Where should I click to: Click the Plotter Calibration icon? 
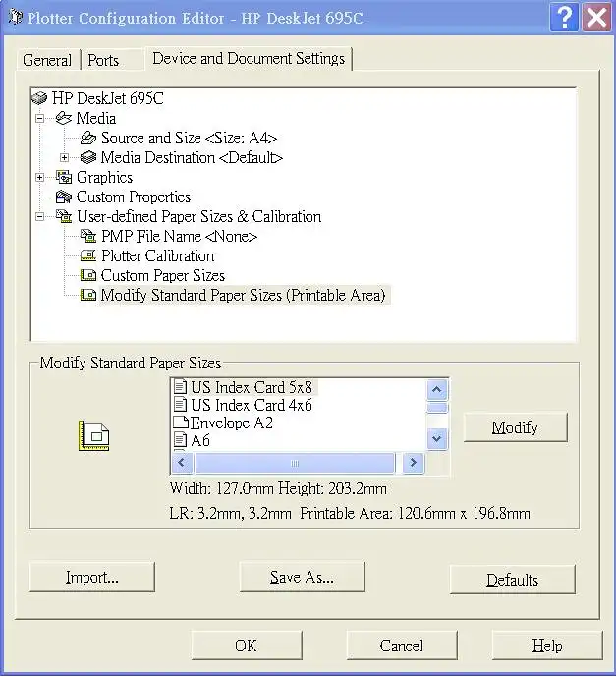tap(88, 255)
